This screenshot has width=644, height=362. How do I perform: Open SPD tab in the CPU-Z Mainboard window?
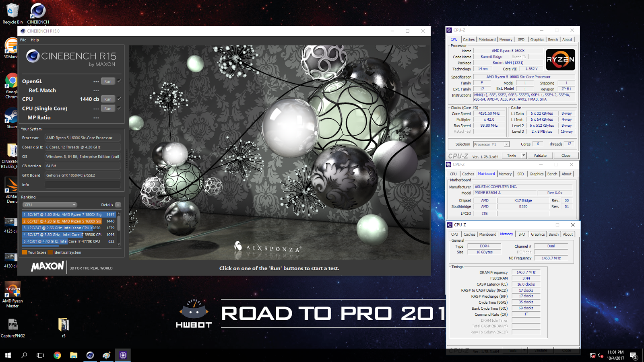point(520,174)
